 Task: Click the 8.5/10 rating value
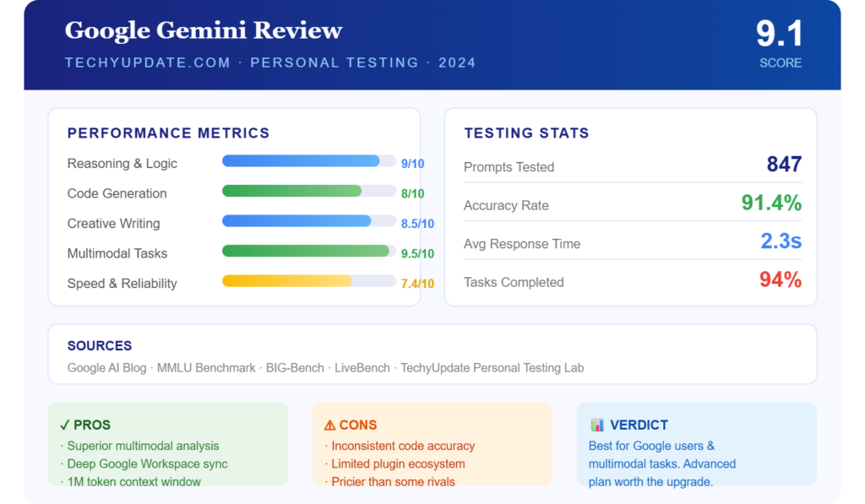tap(417, 224)
